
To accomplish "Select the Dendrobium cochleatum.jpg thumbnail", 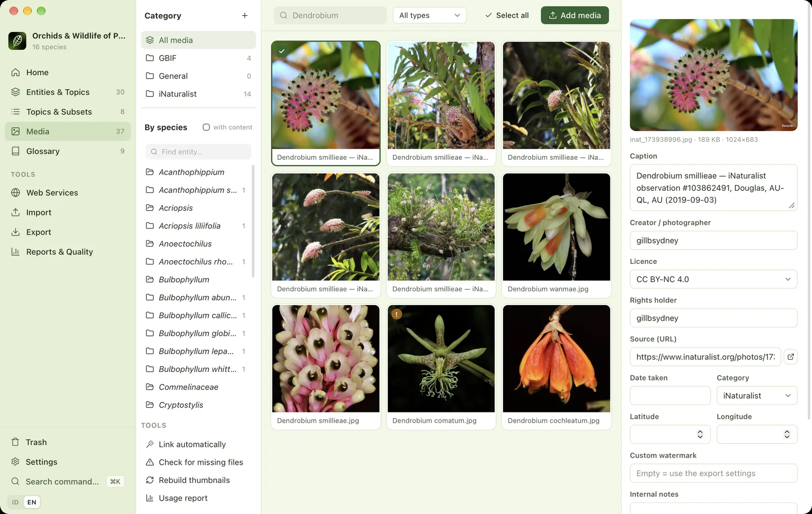I will tap(556, 367).
